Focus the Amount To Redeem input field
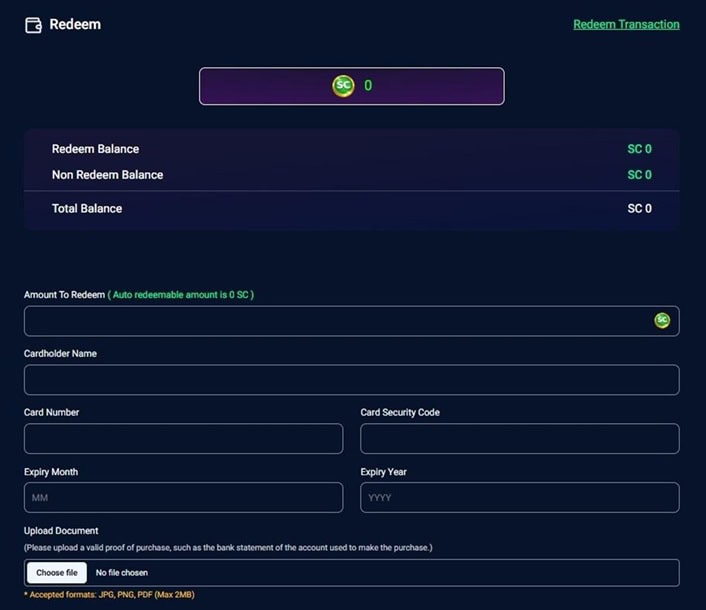Screen dimensions: 706x610 coord(352,321)
